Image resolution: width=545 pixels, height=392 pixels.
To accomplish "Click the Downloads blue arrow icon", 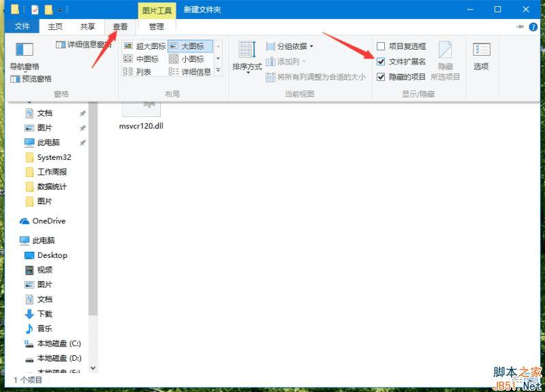I will point(29,314).
